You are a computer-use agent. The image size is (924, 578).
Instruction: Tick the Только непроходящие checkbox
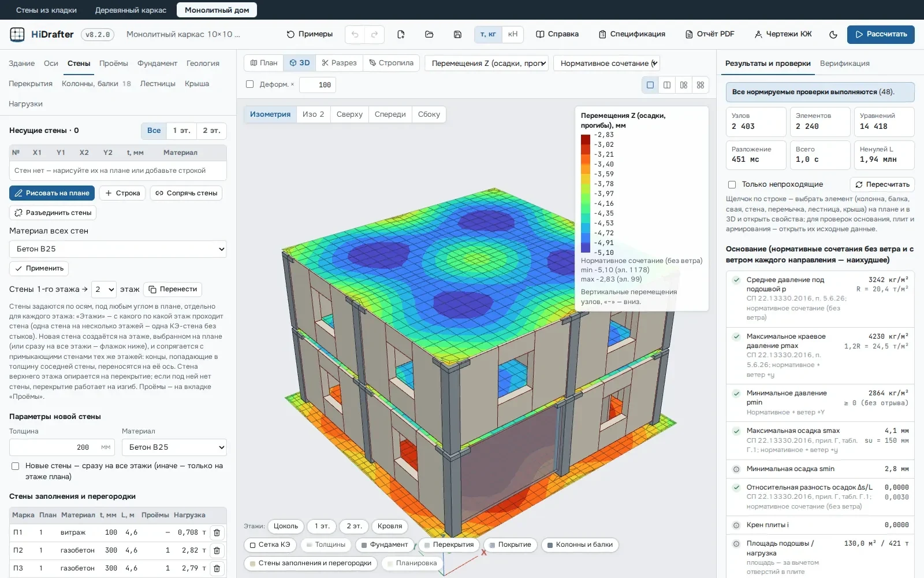pos(732,185)
